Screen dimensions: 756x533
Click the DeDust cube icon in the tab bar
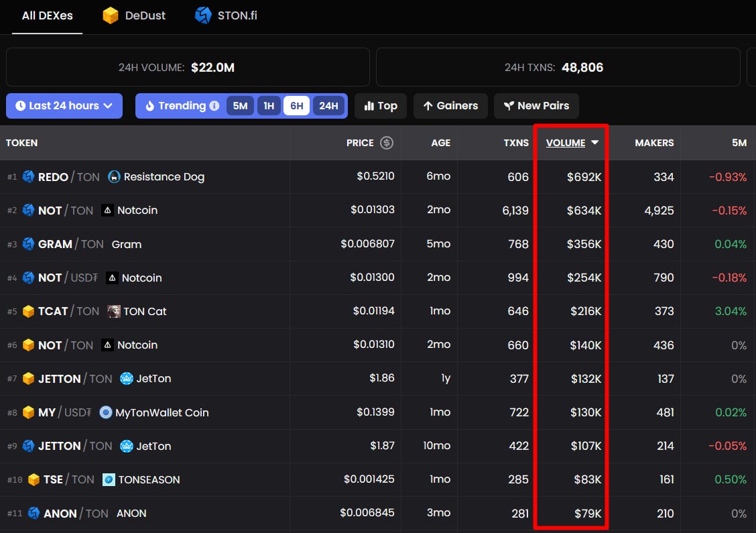[111, 15]
